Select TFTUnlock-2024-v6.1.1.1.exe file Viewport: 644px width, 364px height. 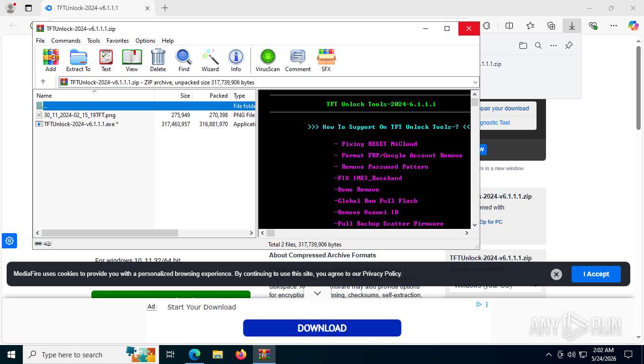[x=145, y=124]
